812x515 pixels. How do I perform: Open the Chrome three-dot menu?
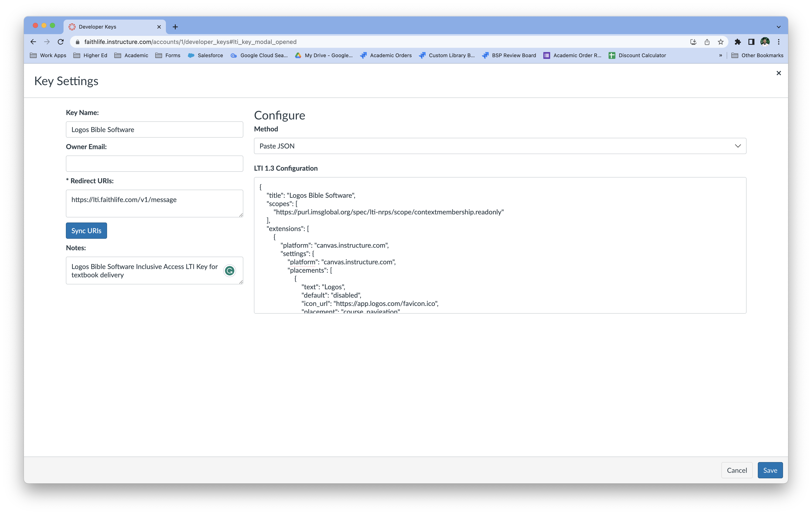[779, 42]
